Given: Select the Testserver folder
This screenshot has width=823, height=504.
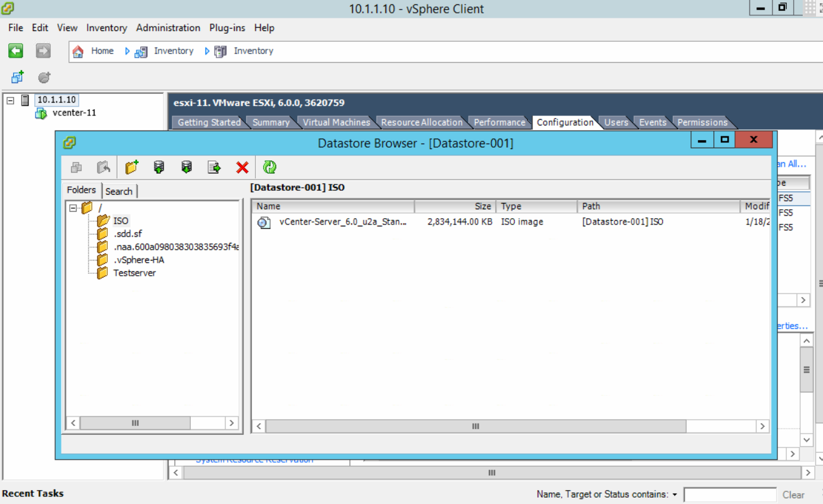Looking at the screenshot, I should pos(134,273).
